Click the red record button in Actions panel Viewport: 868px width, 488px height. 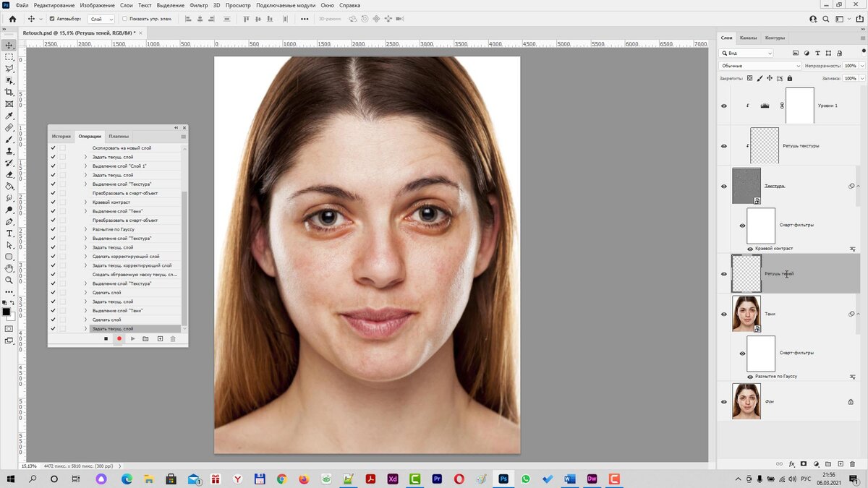[x=119, y=338]
